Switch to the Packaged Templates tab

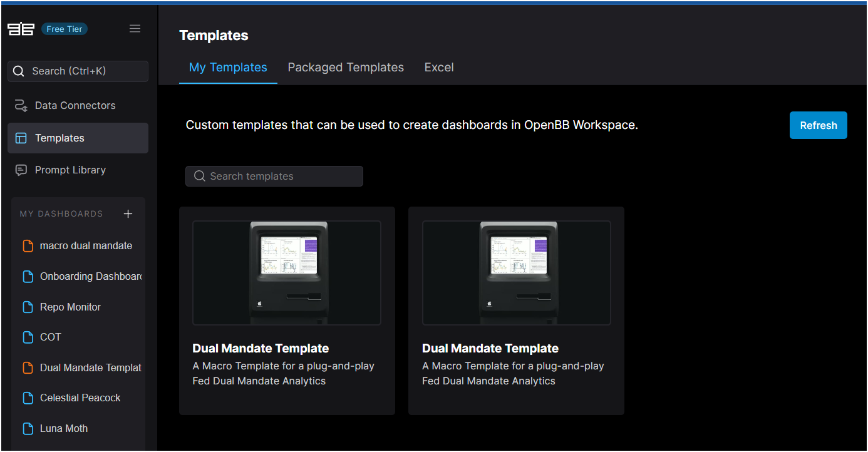(x=346, y=68)
